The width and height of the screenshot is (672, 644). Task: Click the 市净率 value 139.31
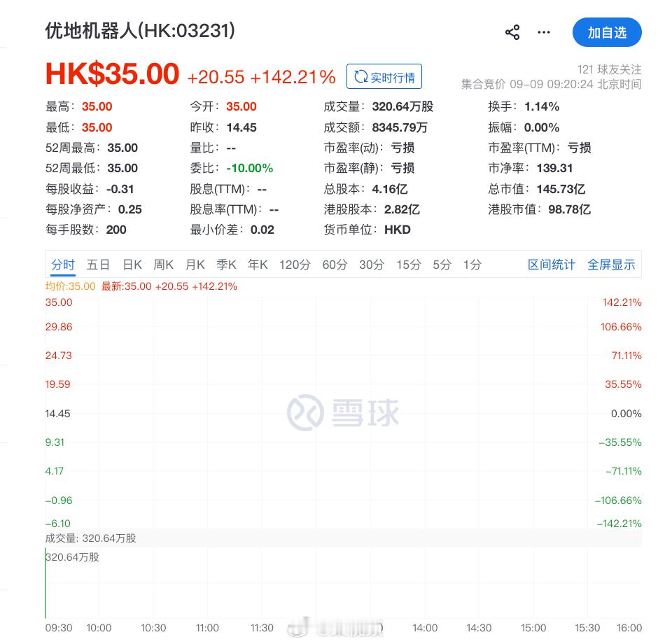(554, 168)
